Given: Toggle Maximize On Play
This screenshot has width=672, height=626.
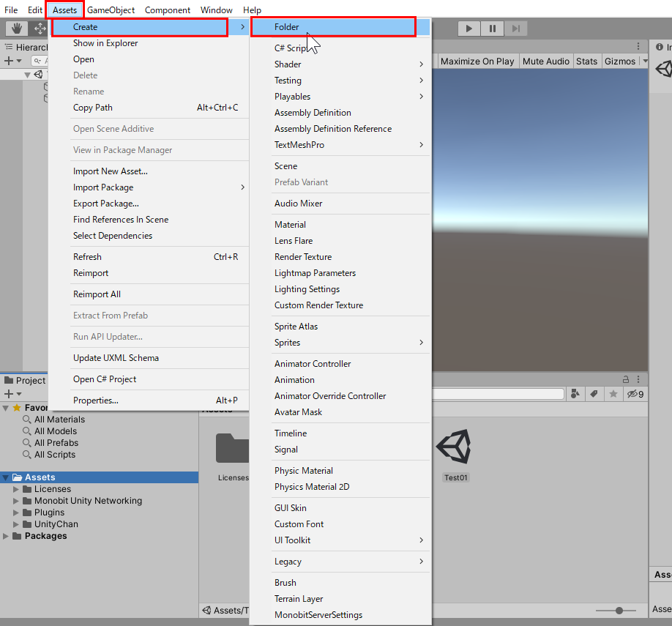Looking at the screenshot, I should click(477, 62).
